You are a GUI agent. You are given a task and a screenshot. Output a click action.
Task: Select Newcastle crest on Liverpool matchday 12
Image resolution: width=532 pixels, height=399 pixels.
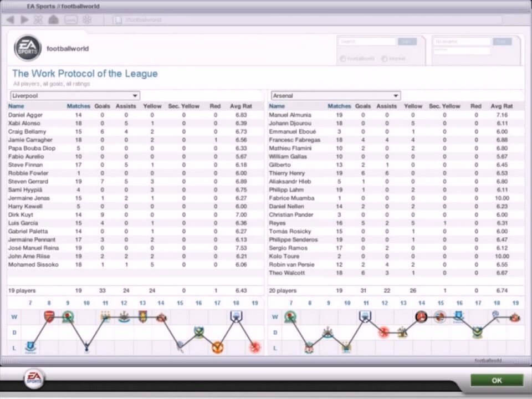point(124,317)
